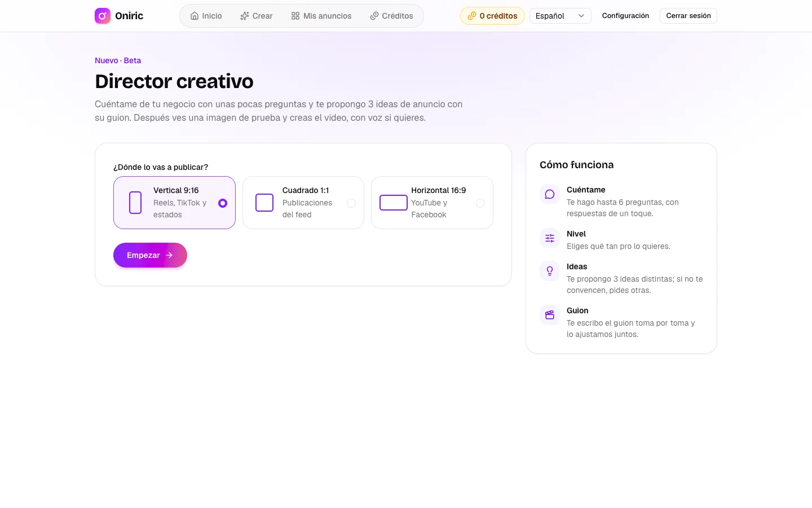Click the Nuevo · Beta label
The height and width of the screenshot is (508, 812).
(x=118, y=60)
